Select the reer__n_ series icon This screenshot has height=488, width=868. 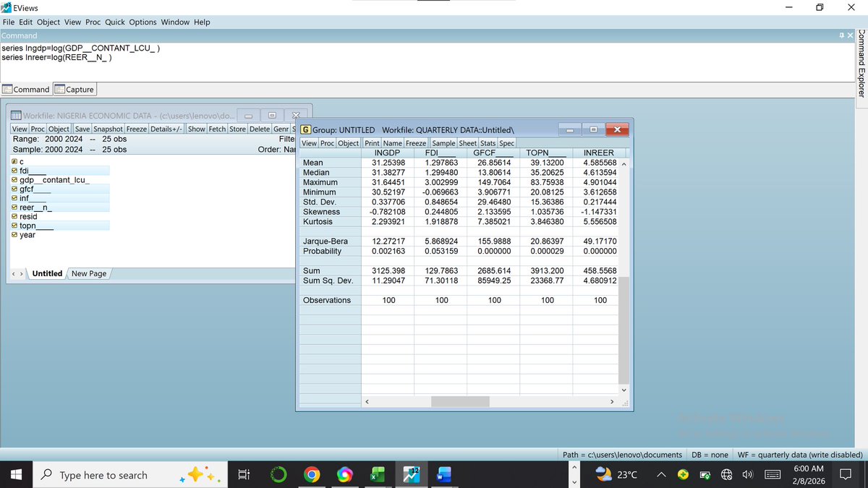pos(15,207)
